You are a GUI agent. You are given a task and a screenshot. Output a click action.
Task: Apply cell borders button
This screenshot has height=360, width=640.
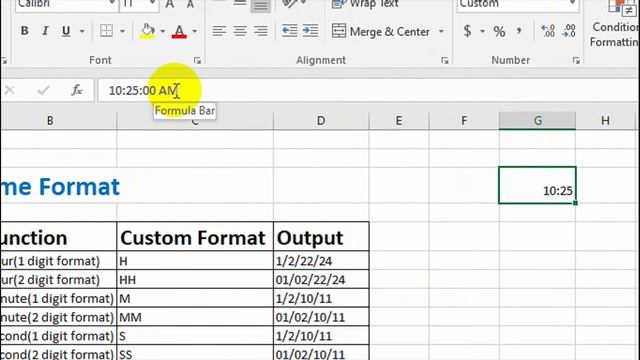click(107, 31)
